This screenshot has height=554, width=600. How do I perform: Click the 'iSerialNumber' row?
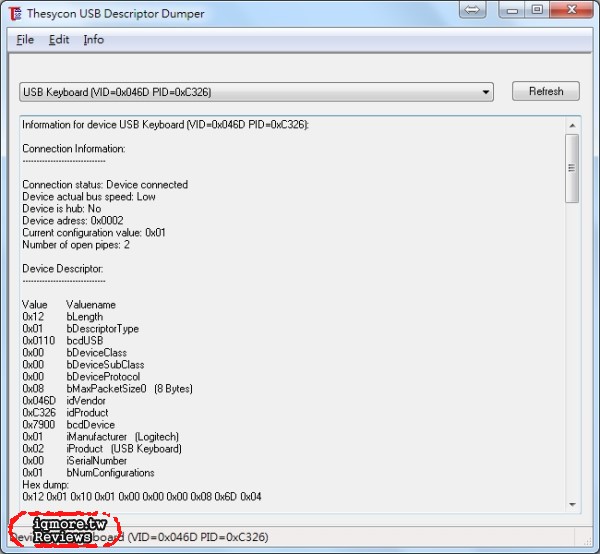click(x=75, y=461)
